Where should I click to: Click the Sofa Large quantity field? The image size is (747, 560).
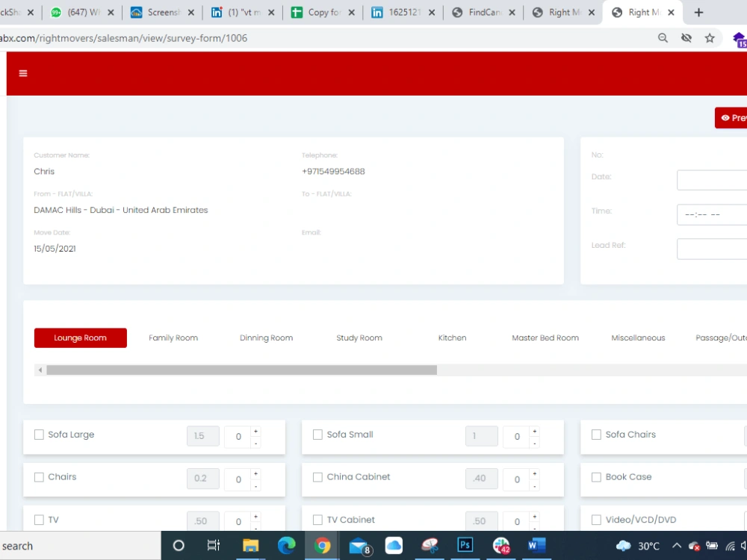point(238,436)
